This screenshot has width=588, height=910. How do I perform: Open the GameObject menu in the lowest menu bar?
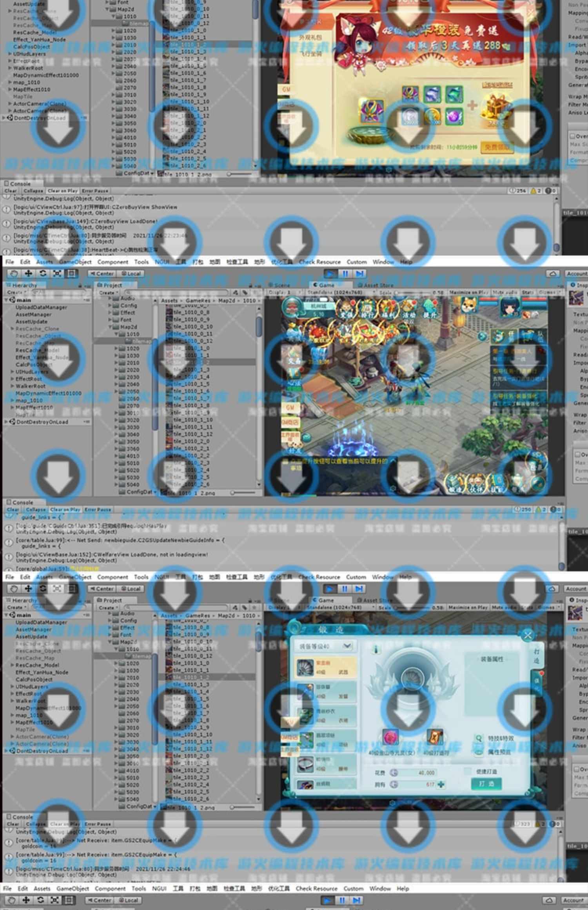click(73, 888)
